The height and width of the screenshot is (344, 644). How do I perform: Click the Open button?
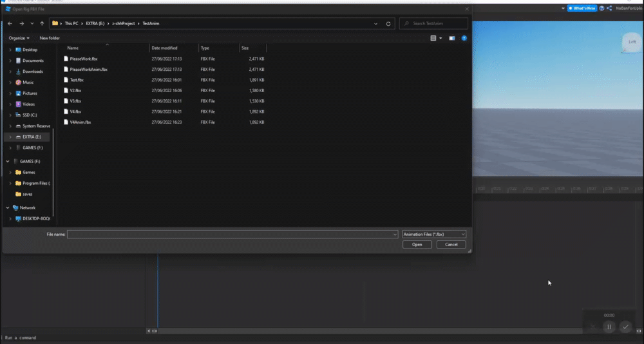pyautogui.click(x=417, y=245)
